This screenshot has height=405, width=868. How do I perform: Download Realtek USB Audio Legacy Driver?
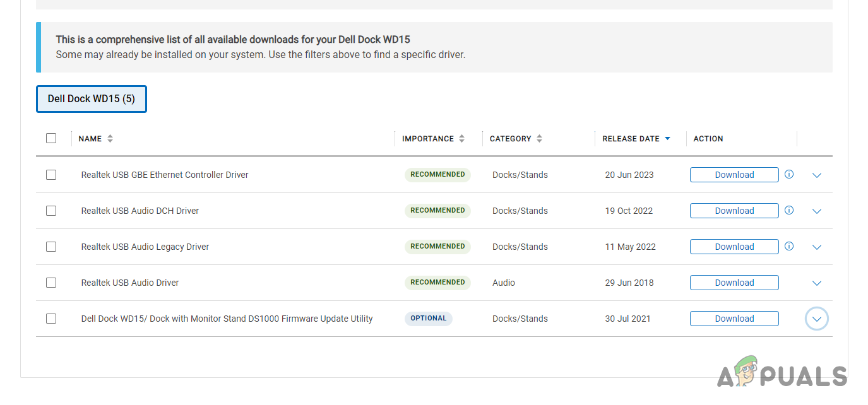[734, 247]
